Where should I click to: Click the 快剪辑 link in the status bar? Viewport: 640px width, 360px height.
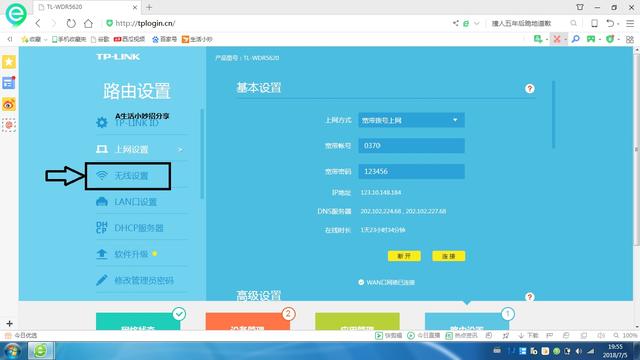[x=389, y=336]
